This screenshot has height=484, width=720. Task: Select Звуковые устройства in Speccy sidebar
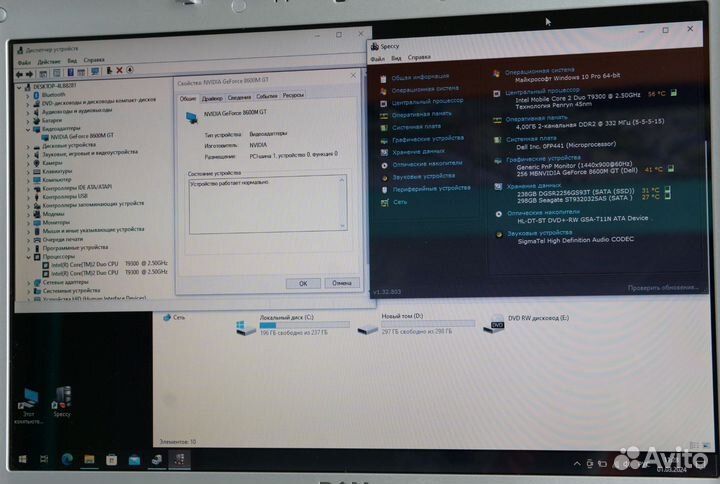(x=423, y=176)
